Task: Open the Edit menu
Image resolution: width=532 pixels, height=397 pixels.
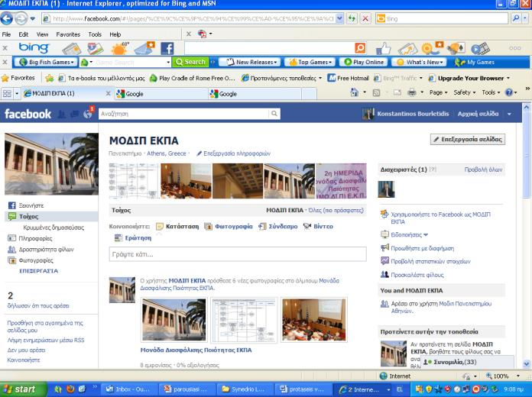Action: [x=24, y=34]
